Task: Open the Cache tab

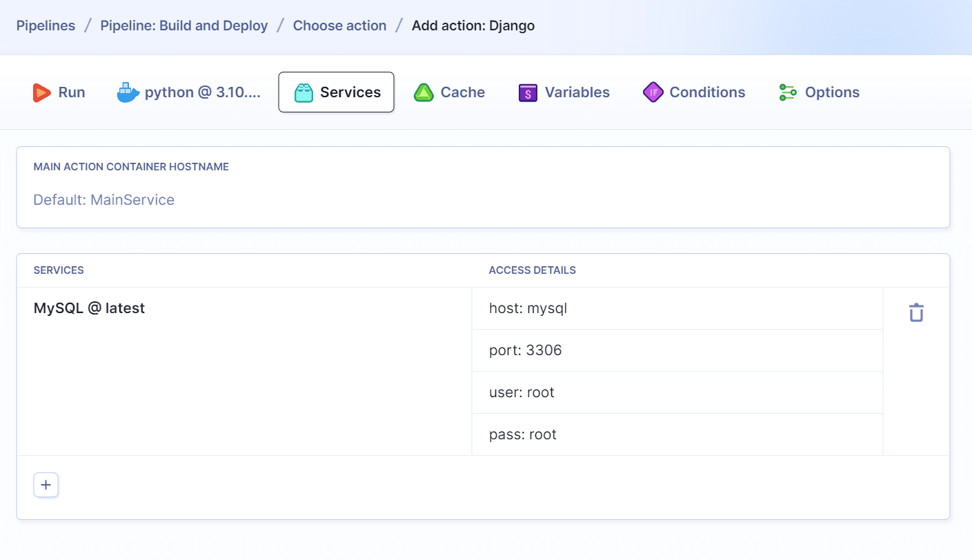Action: (462, 92)
